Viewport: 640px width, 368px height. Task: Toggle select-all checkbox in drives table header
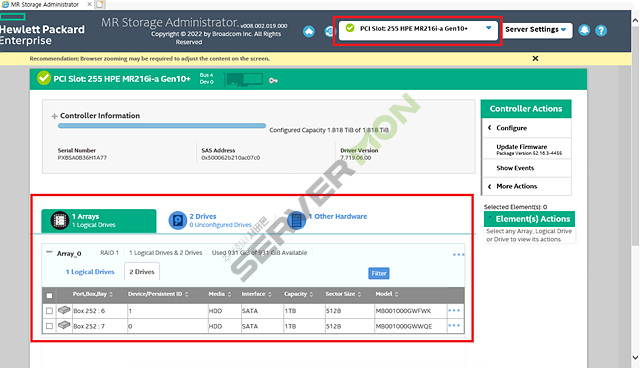point(49,295)
